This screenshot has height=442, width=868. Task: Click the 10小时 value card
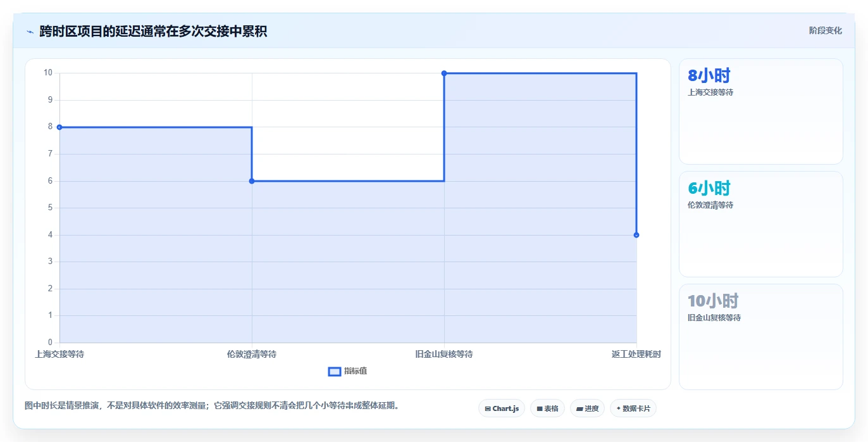pyautogui.click(x=760, y=337)
